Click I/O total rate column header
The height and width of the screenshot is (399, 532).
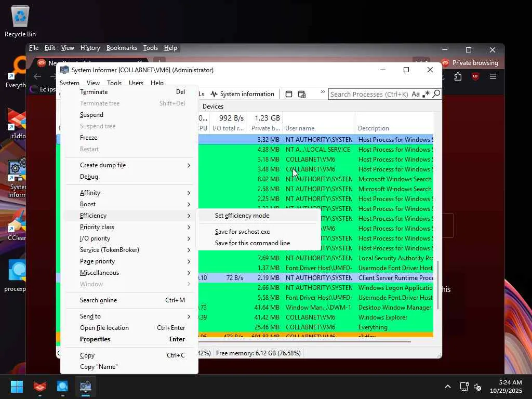[228, 128]
